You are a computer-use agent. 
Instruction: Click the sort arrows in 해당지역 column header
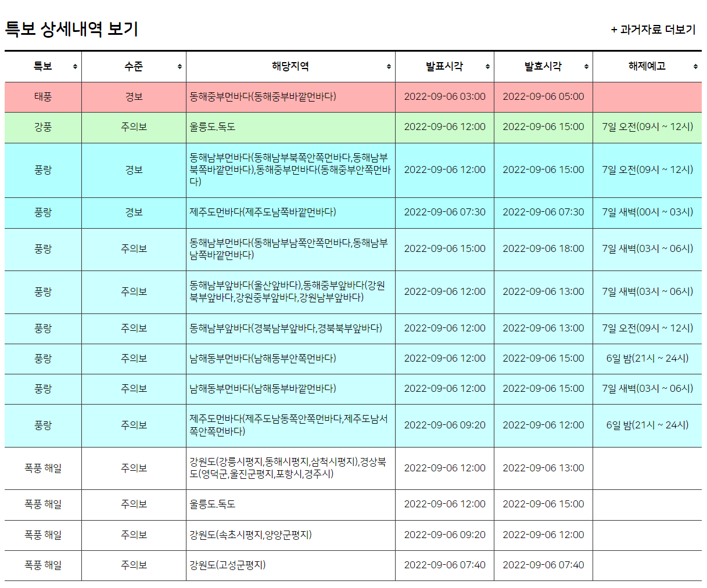pos(389,67)
